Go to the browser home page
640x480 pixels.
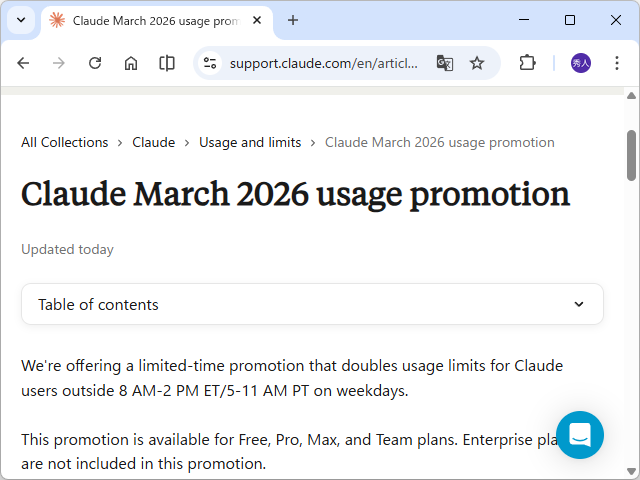pos(131,63)
